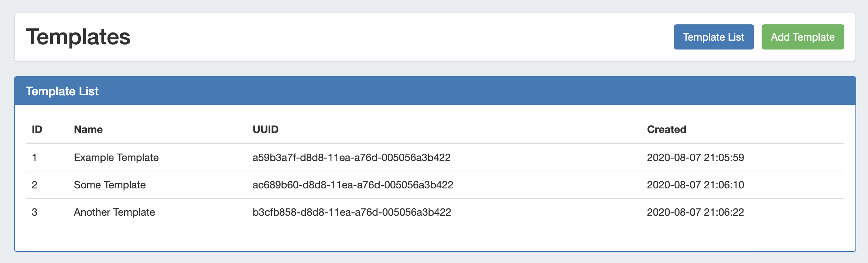Click the Template List panel header
Viewport: 868px width, 263px height.
point(62,91)
